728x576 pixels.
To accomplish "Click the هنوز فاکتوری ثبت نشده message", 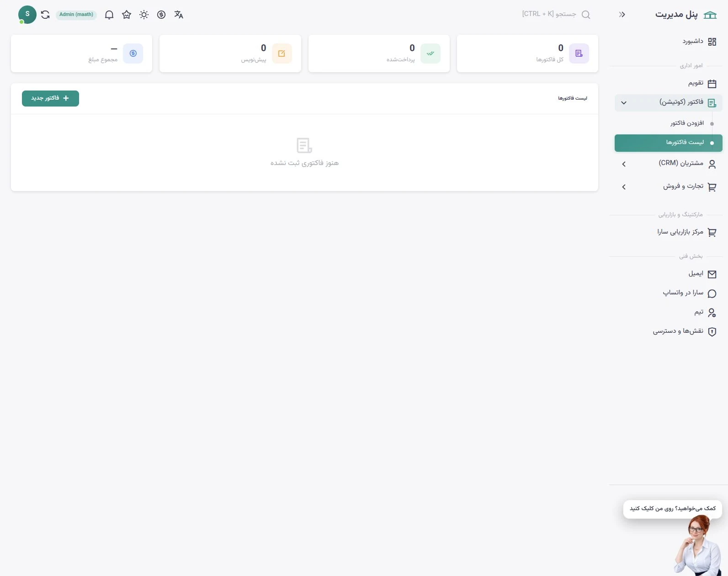I will point(304,163).
